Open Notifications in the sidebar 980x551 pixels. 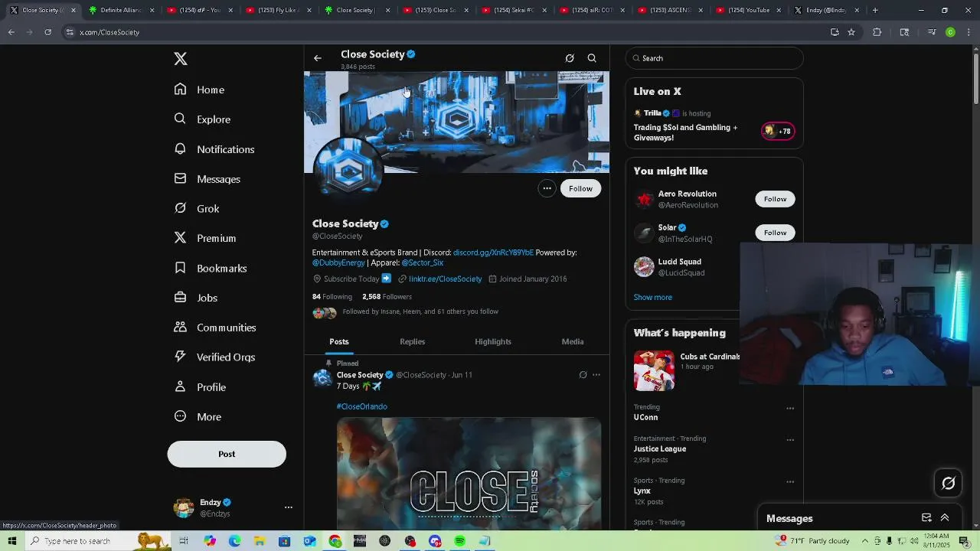[x=214, y=149]
